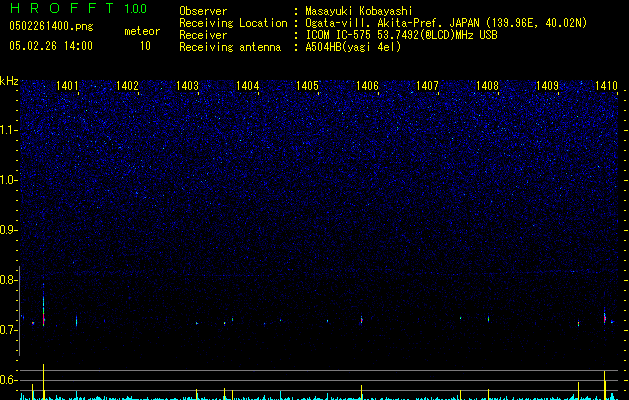This screenshot has width=629, height=400.
Task: Click the 0.6 kHz axis label
Action: 8,380
